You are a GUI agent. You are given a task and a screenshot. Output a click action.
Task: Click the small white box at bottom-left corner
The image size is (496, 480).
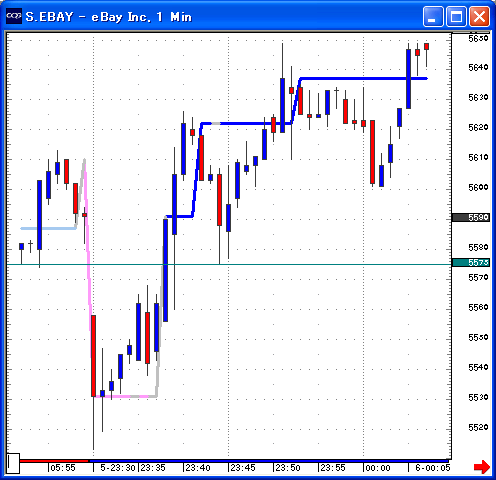(x=13, y=463)
